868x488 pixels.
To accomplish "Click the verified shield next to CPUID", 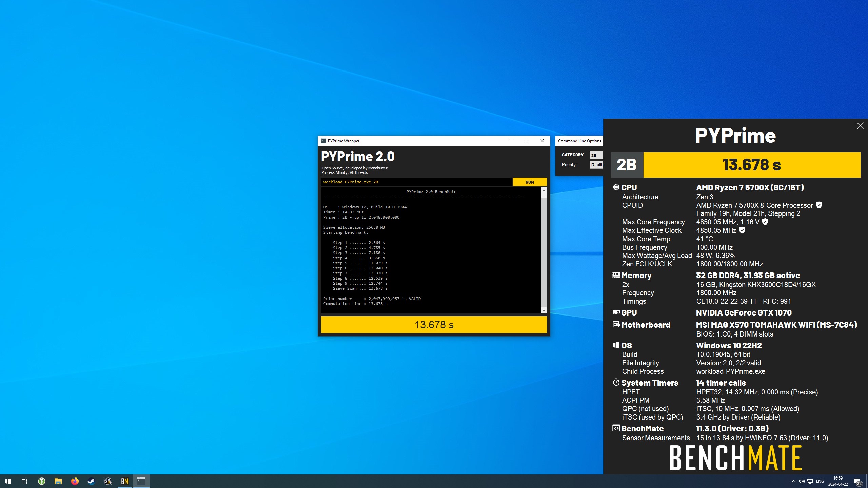I will (819, 205).
